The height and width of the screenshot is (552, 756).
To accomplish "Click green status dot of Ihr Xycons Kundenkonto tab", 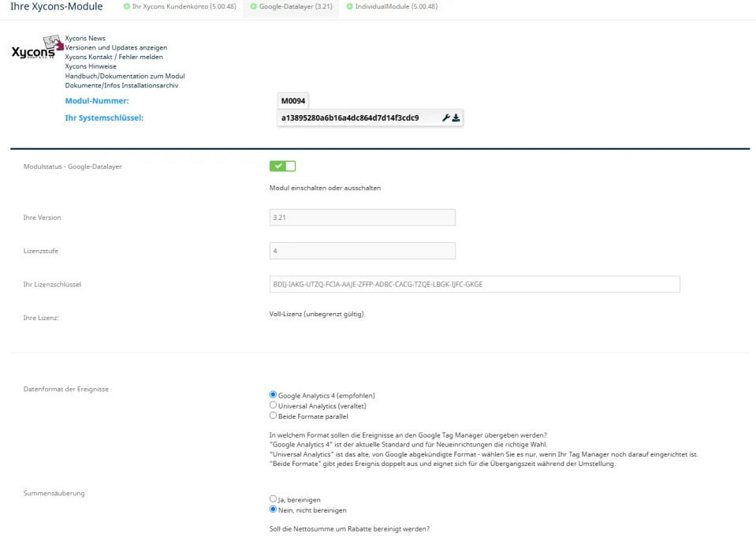I will pos(126,6).
